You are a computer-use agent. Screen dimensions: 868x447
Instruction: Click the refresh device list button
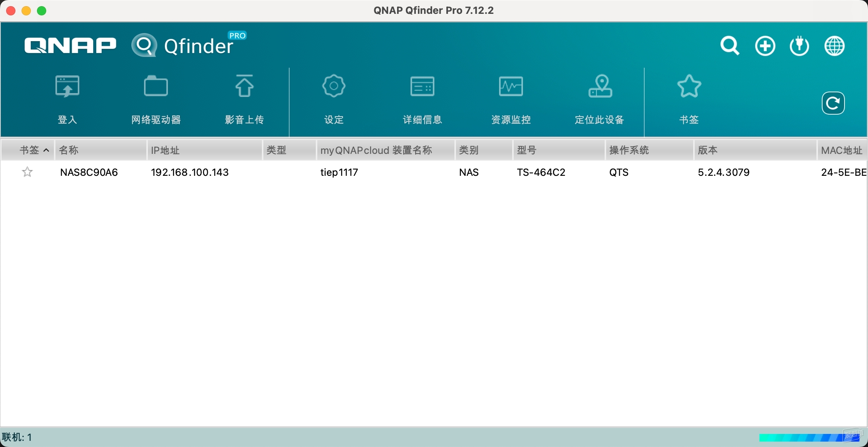833,103
